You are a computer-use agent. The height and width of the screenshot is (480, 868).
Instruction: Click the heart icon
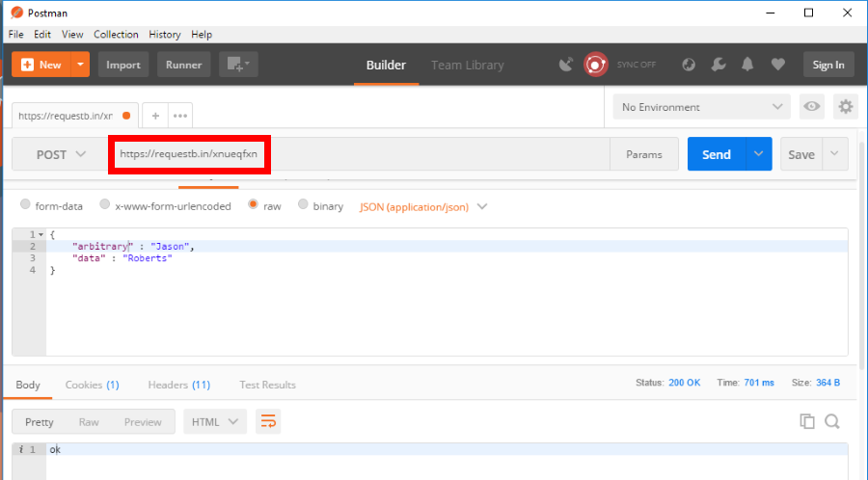pyautogui.click(x=777, y=65)
